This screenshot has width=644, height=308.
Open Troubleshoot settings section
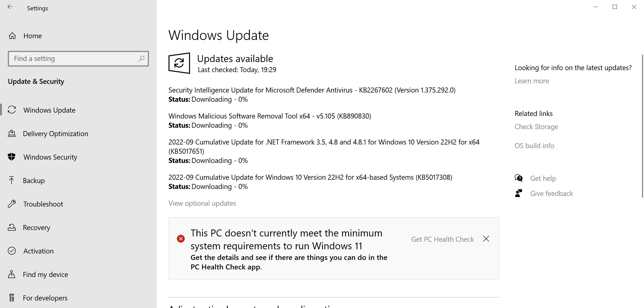point(43,204)
